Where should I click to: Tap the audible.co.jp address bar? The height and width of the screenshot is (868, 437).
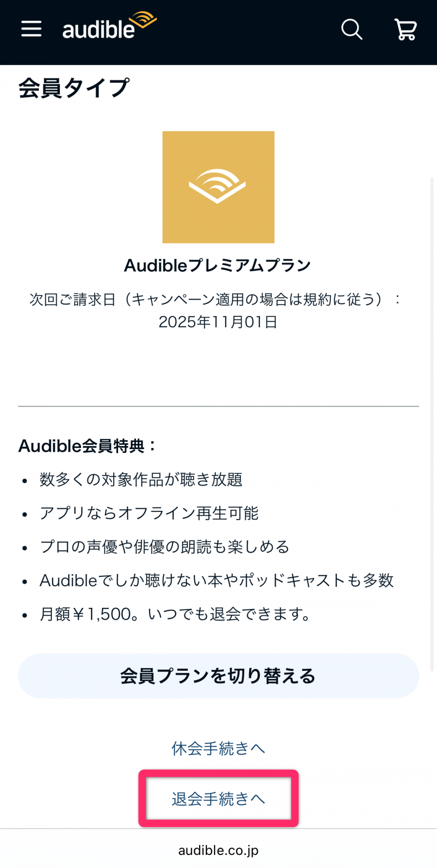[218, 850]
